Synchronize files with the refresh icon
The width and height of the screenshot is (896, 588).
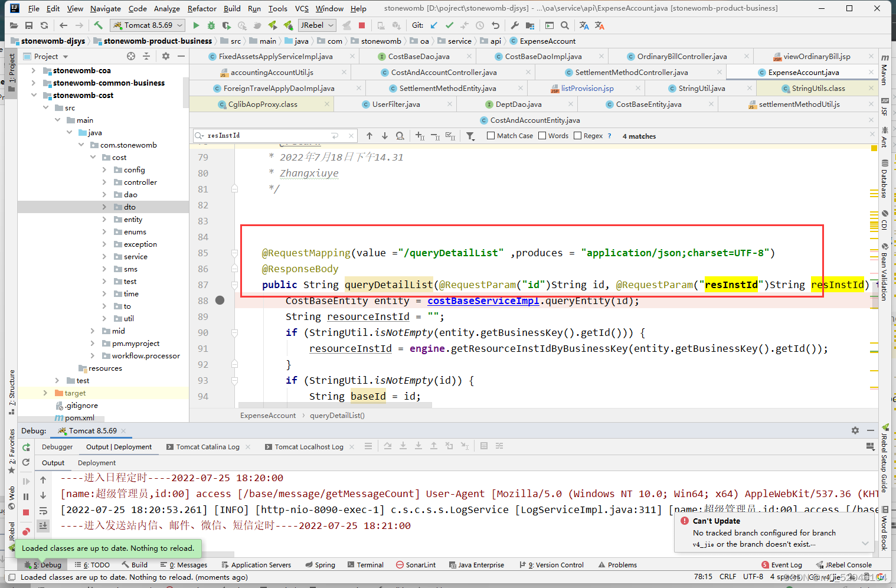(44, 25)
